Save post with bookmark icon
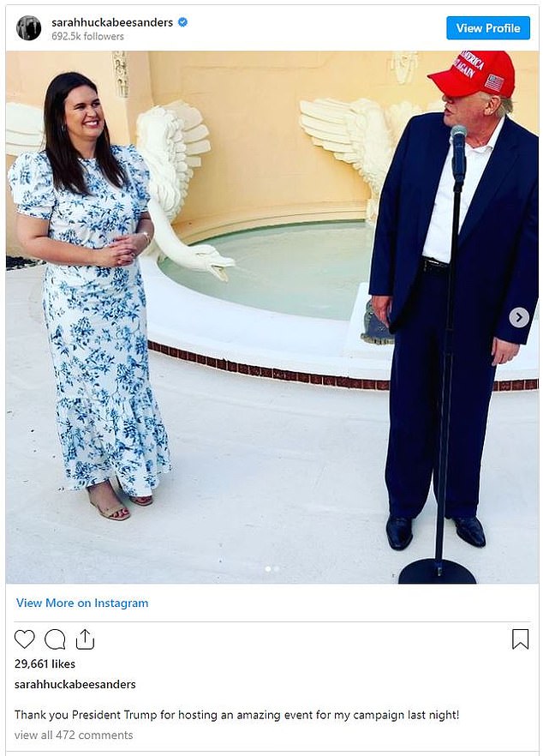 click(521, 639)
